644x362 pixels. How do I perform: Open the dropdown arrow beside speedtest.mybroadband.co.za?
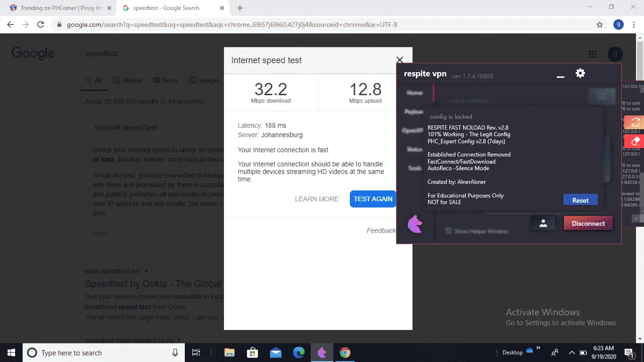click(x=180, y=340)
